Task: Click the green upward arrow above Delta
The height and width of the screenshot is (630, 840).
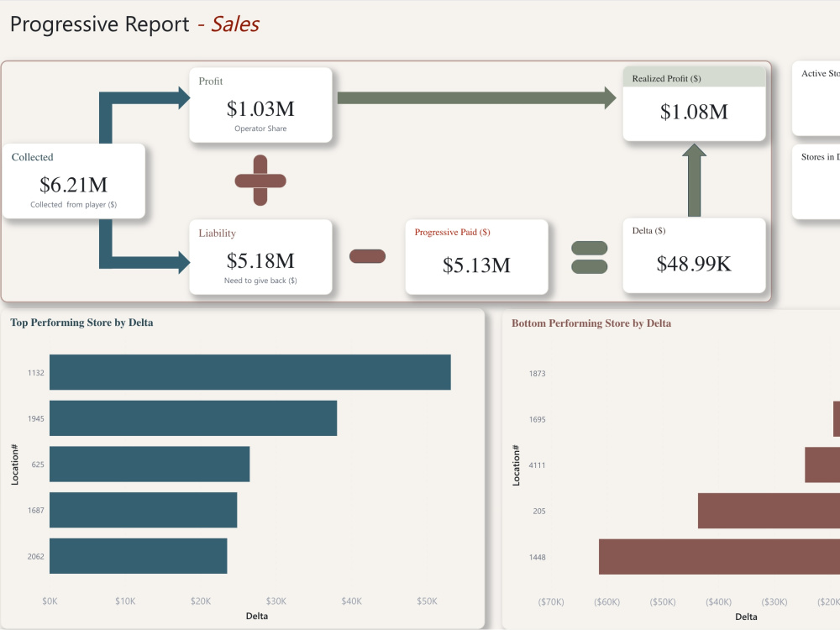Action: coord(695,180)
